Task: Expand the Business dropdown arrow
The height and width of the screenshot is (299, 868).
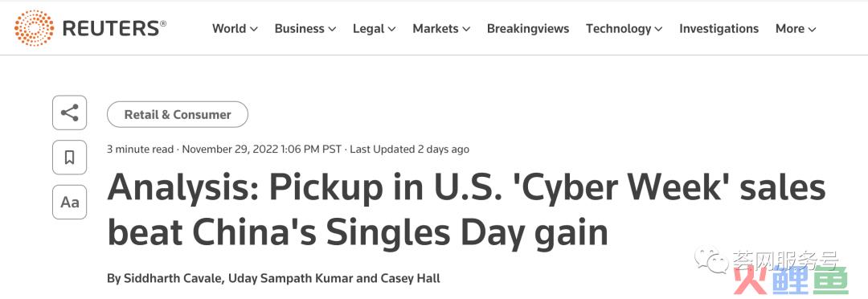Action: [x=332, y=30]
